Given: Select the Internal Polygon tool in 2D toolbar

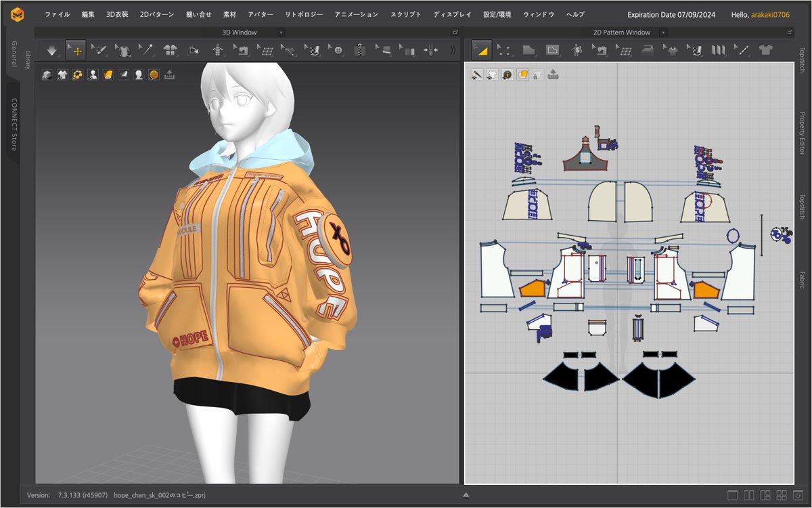Looking at the screenshot, I should pos(552,49).
